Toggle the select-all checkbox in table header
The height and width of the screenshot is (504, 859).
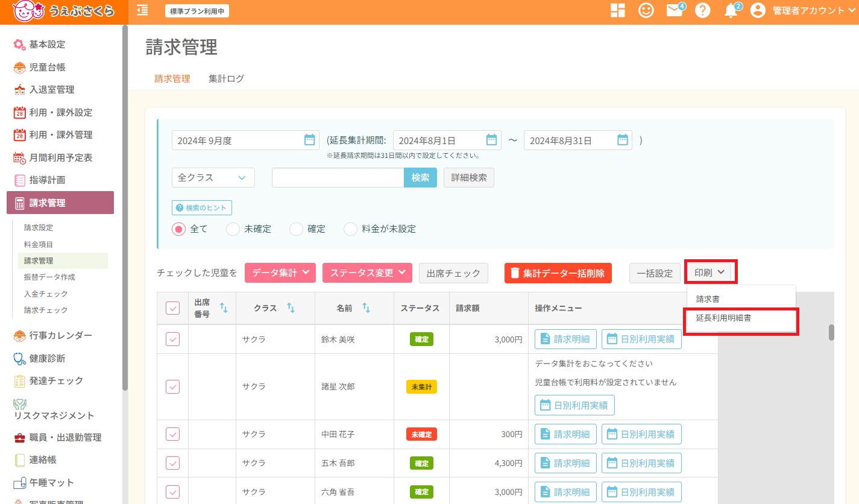coord(172,308)
